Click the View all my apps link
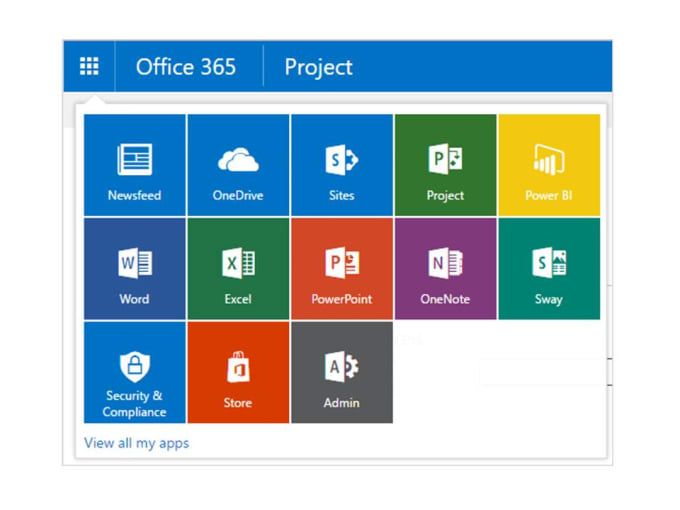The height and width of the screenshot is (510, 680). click(x=137, y=443)
